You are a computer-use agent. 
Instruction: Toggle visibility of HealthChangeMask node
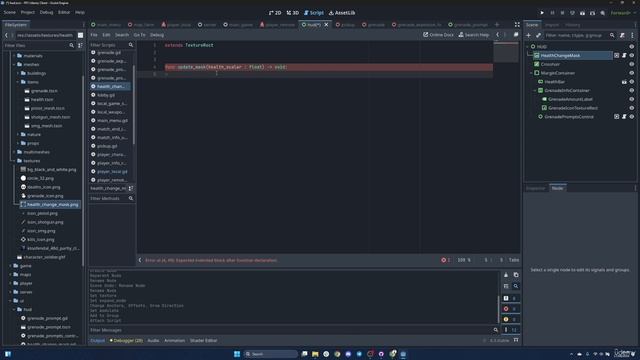632,56
